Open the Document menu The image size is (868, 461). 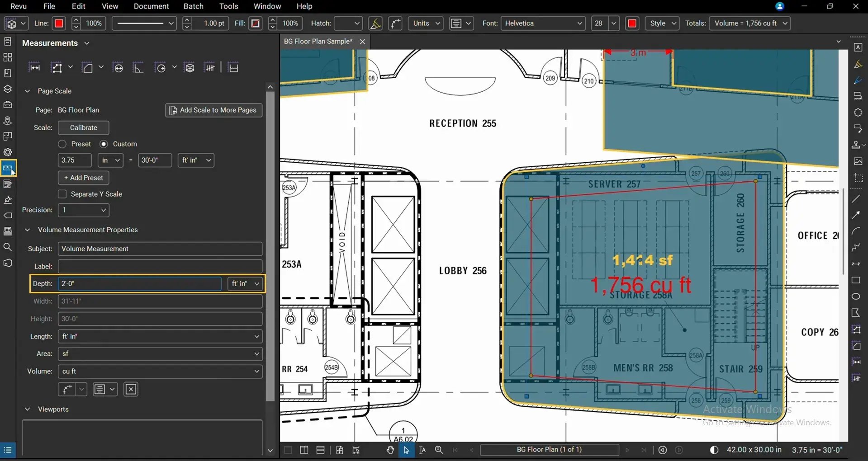pos(151,6)
